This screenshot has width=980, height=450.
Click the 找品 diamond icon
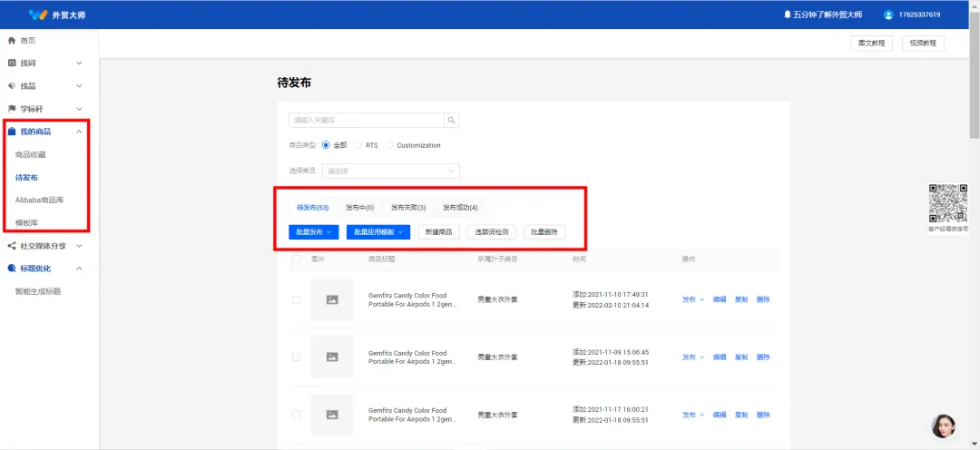tap(11, 86)
